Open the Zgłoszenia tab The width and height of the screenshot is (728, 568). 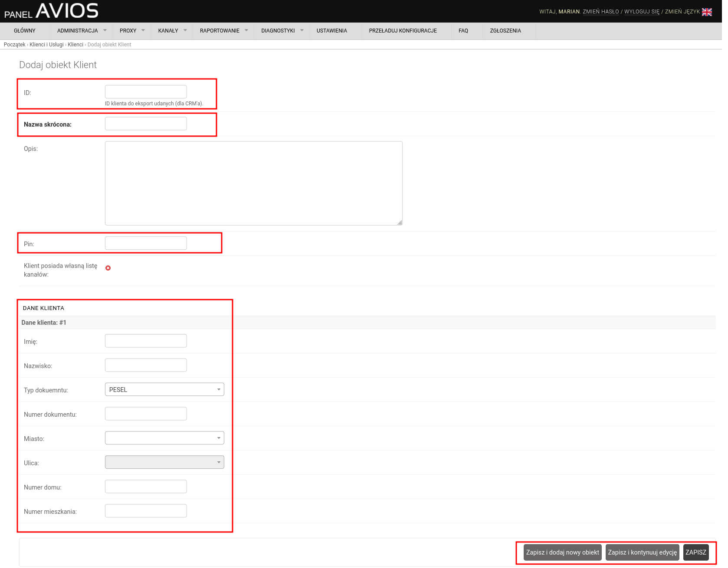[505, 31]
